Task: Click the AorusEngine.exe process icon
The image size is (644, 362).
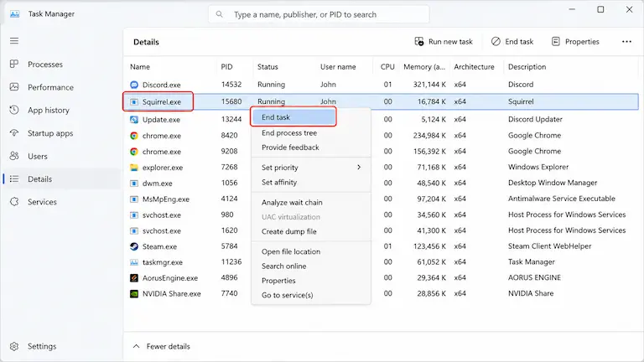Action: tap(134, 278)
